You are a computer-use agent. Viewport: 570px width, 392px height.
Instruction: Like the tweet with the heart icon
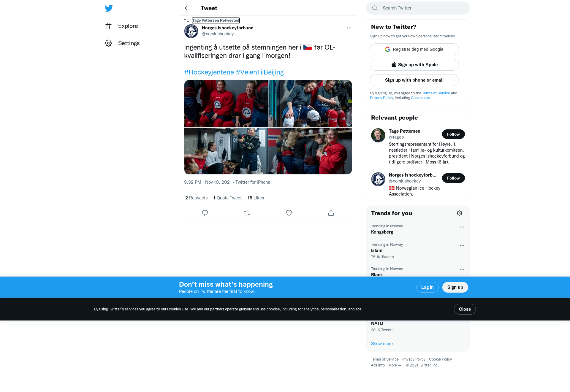pos(289,213)
